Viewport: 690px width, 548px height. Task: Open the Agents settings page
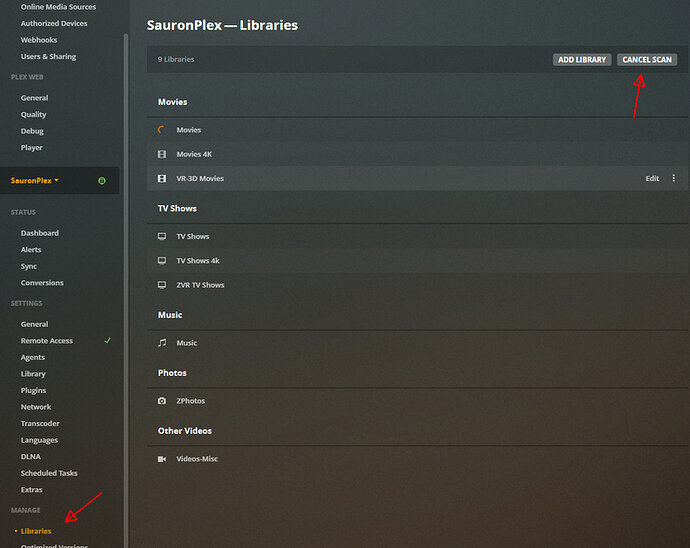(33, 357)
